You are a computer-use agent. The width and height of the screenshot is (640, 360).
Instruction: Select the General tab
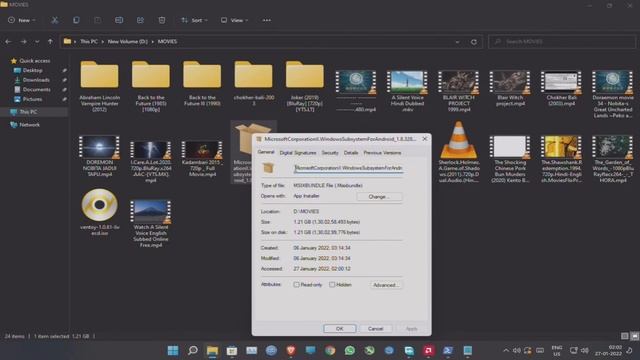tap(266, 152)
